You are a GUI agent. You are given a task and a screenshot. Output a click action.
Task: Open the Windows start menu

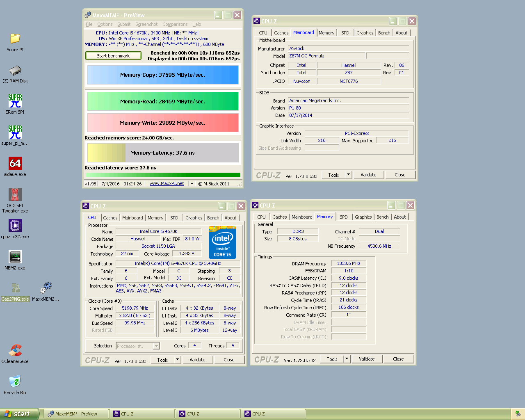coord(19,414)
